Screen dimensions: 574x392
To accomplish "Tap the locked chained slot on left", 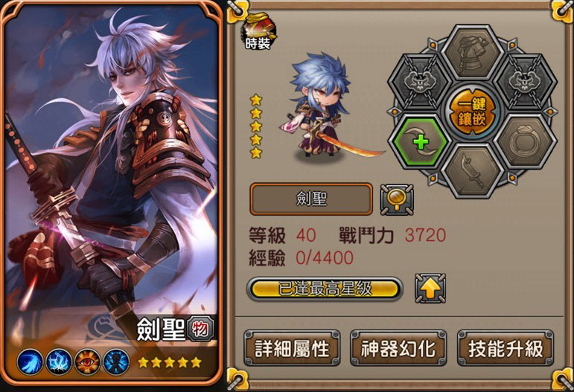I will coord(419,83).
